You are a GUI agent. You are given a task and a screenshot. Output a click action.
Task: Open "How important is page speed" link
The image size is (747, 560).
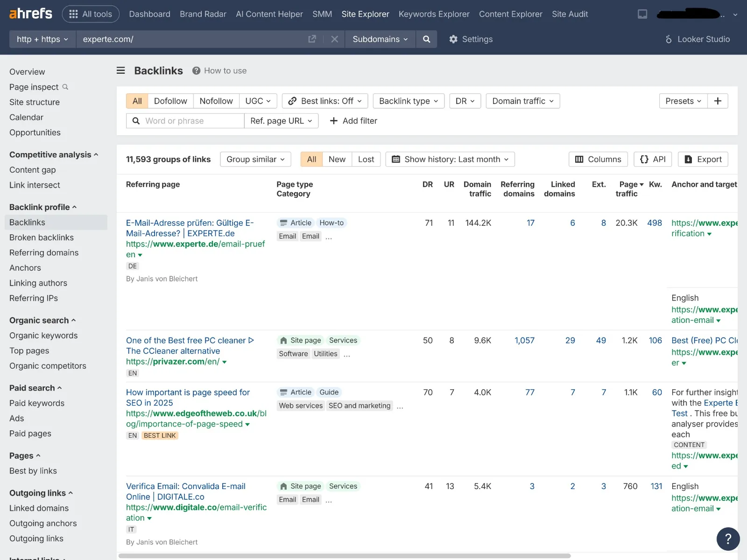coord(188,398)
